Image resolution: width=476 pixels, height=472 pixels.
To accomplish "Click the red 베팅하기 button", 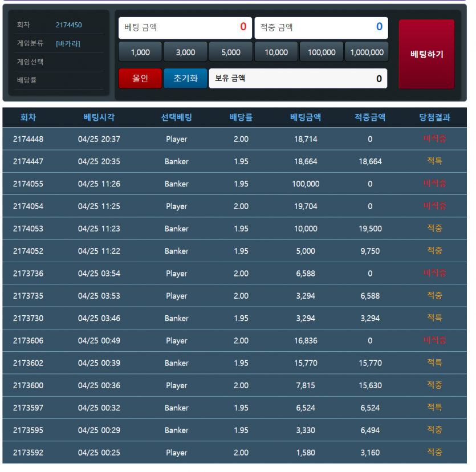I will click(426, 54).
